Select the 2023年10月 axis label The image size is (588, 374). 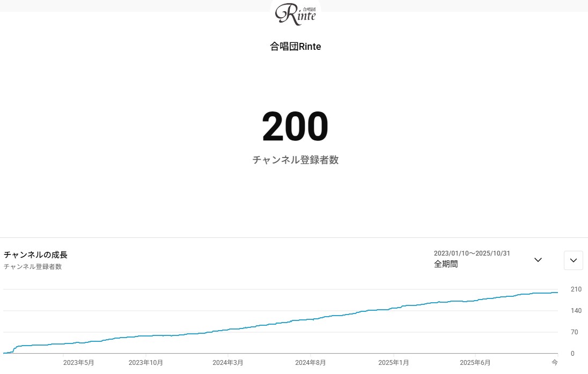tap(145, 363)
